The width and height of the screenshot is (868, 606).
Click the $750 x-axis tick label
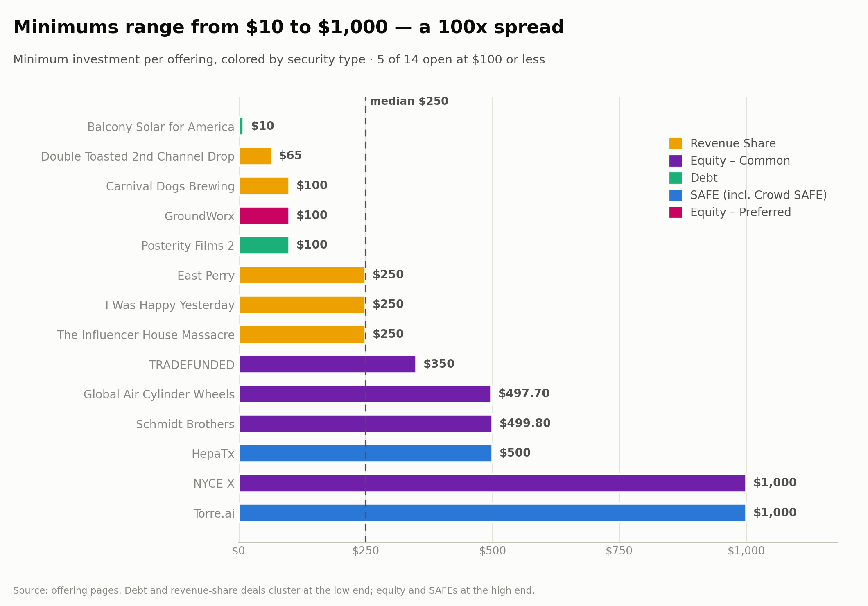coord(619,551)
